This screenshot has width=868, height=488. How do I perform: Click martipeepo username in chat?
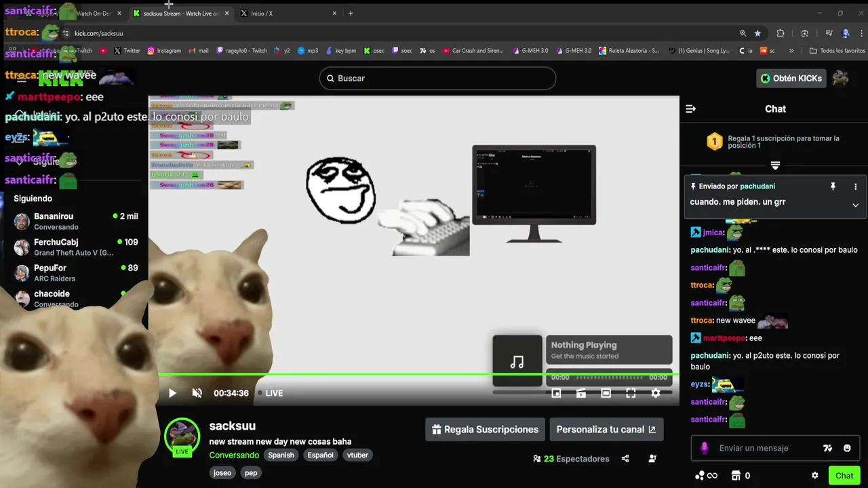coord(724,338)
